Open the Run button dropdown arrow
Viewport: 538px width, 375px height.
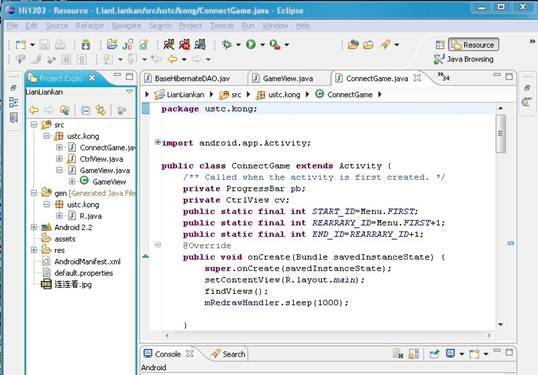click(x=262, y=45)
